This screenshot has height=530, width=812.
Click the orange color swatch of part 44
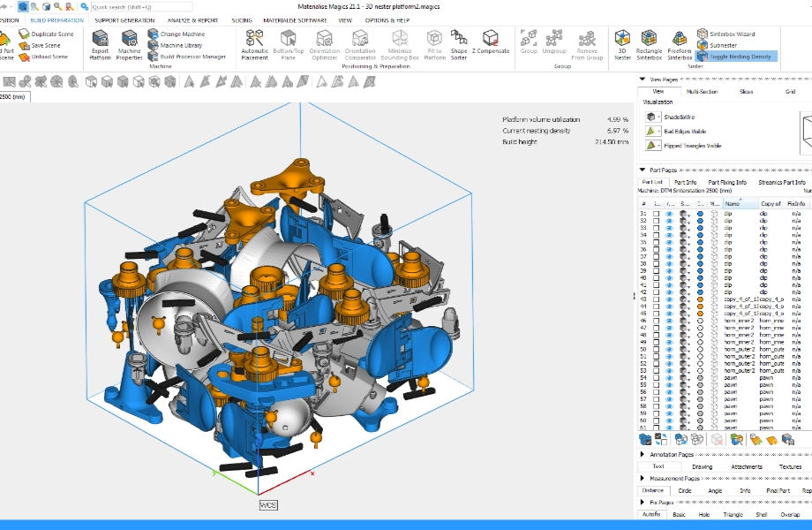(700, 307)
